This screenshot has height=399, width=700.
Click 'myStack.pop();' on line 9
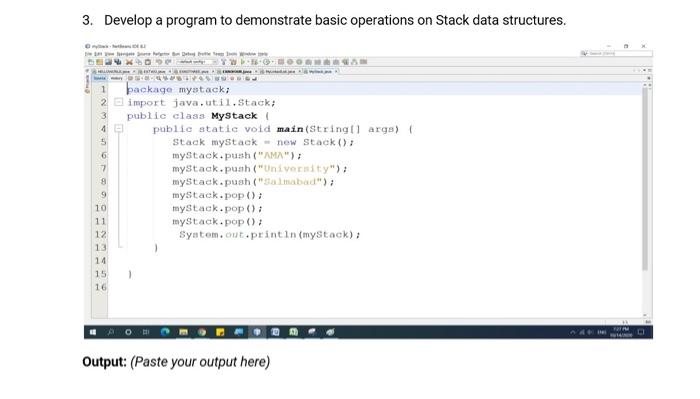218,195
